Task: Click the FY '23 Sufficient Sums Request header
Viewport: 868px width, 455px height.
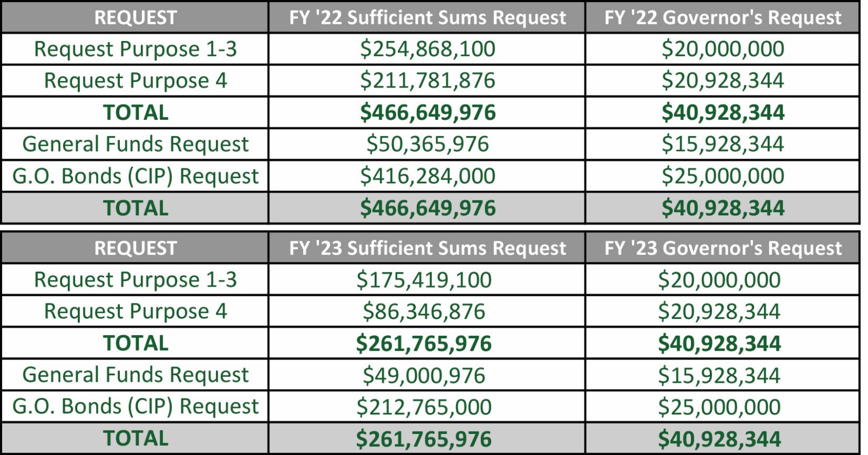Action: point(428,248)
